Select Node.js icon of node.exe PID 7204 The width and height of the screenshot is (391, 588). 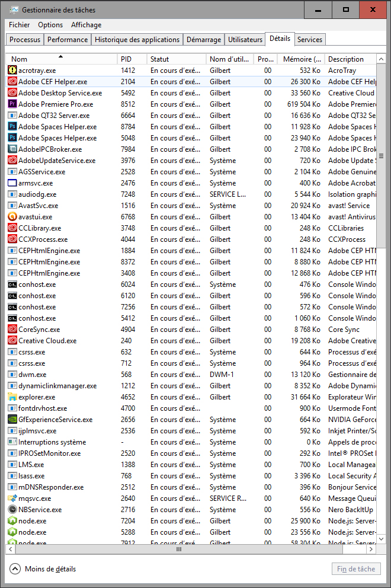(x=12, y=521)
